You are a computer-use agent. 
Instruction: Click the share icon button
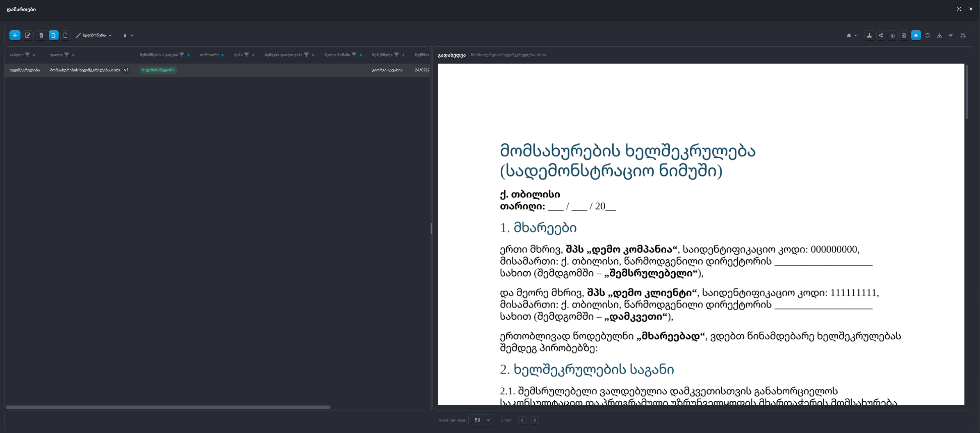pyautogui.click(x=881, y=35)
